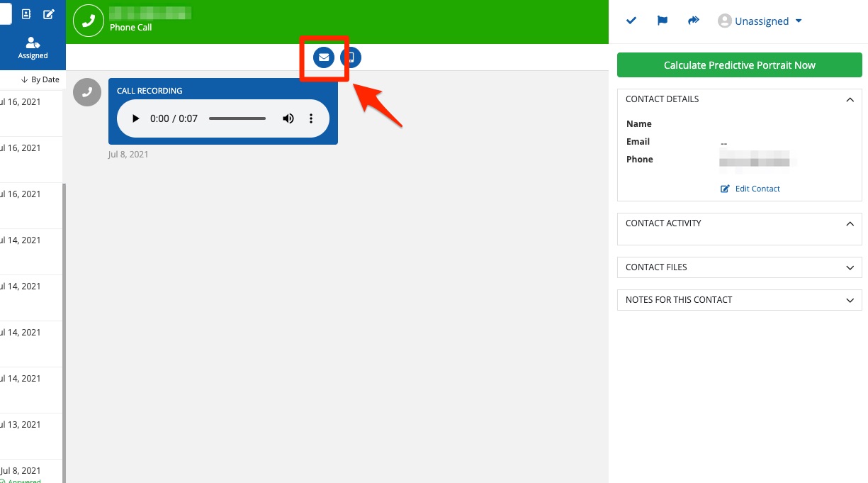Play the call recording
The image size is (868, 483).
tap(136, 118)
